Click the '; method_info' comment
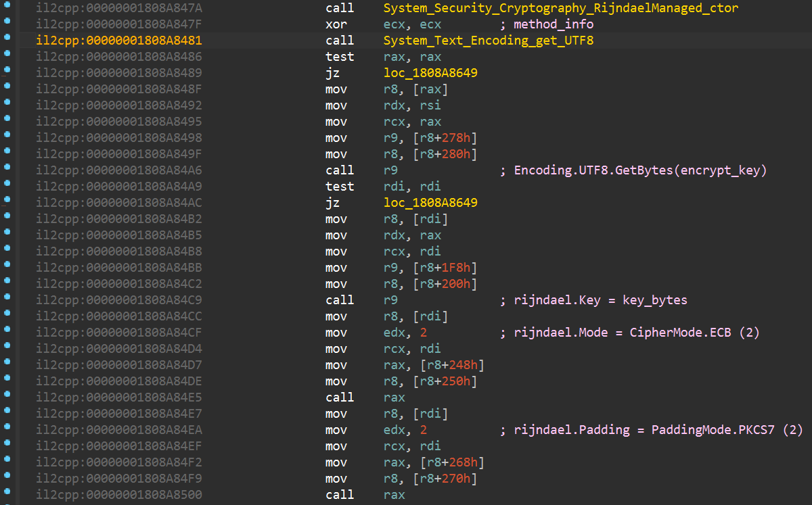Viewport: 812px width, 505px height. 547,24
